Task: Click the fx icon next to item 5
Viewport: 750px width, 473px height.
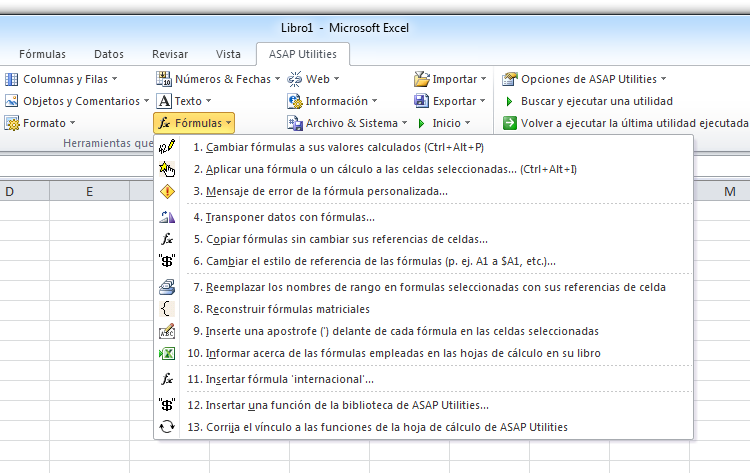Action: pyautogui.click(x=167, y=239)
